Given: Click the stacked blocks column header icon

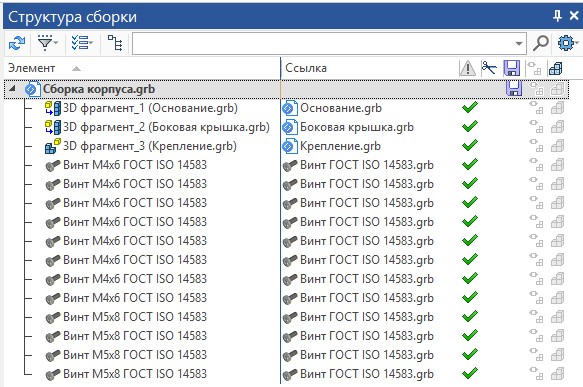Looking at the screenshot, I should 555,69.
